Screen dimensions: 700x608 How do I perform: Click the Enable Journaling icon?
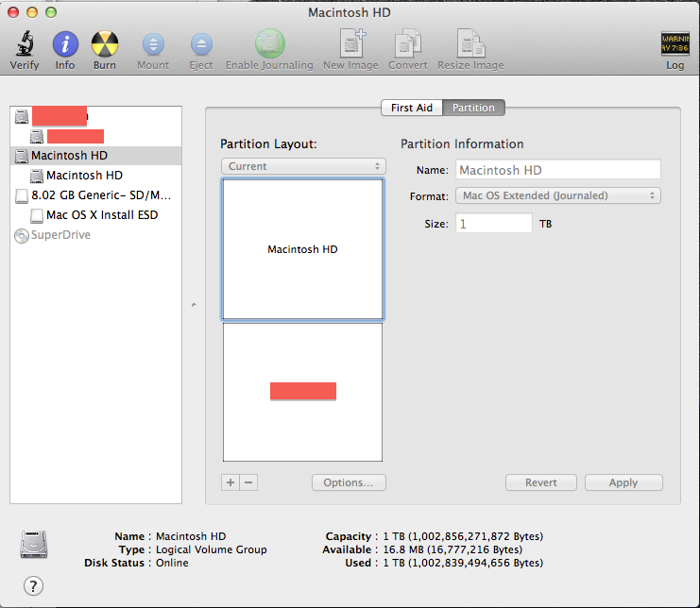pos(269,43)
